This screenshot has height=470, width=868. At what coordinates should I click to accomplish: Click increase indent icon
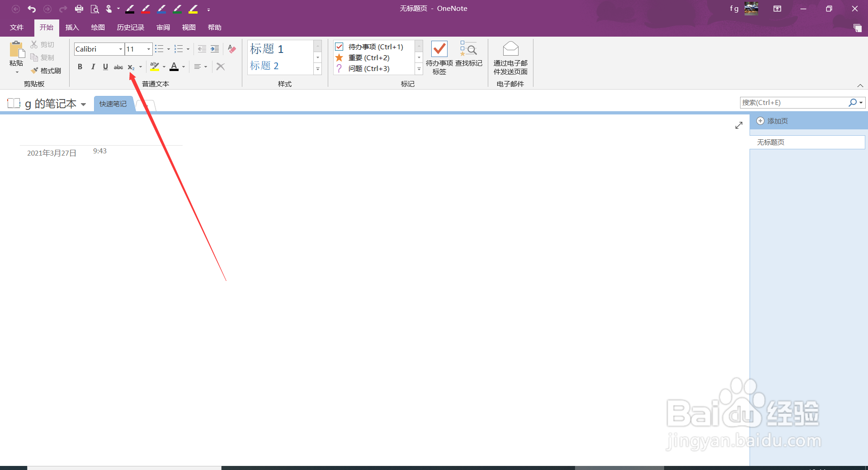click(x=215, y=49)
